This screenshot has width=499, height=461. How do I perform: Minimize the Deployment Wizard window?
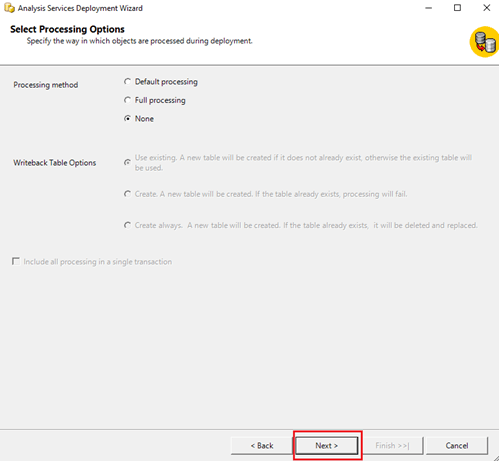pos(429,8)
